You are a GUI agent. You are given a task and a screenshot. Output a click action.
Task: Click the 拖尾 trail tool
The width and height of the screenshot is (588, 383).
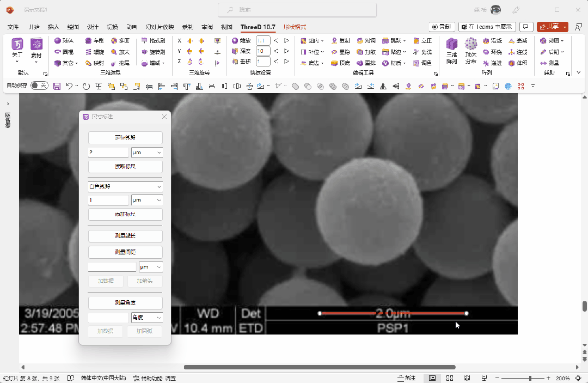point(120,63)
